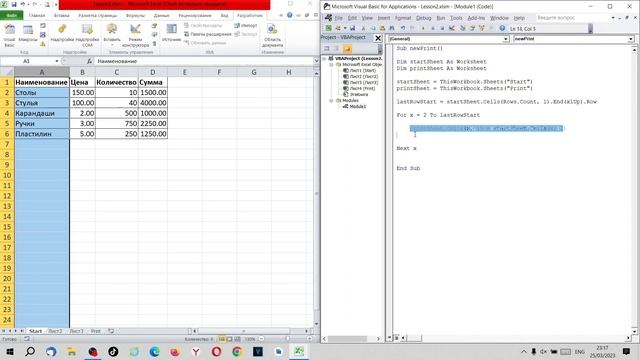Click Пакеты расширения button

(207, 34)
